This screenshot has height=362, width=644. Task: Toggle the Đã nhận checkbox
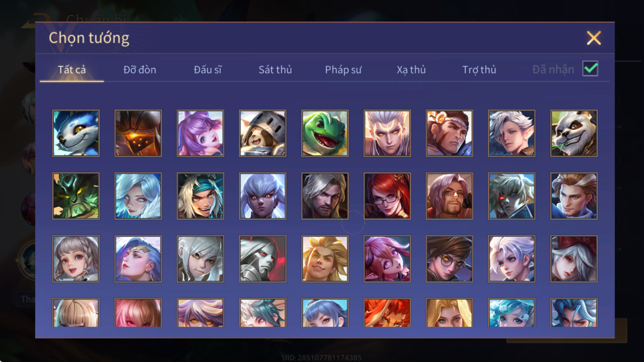tap(590, 69)
